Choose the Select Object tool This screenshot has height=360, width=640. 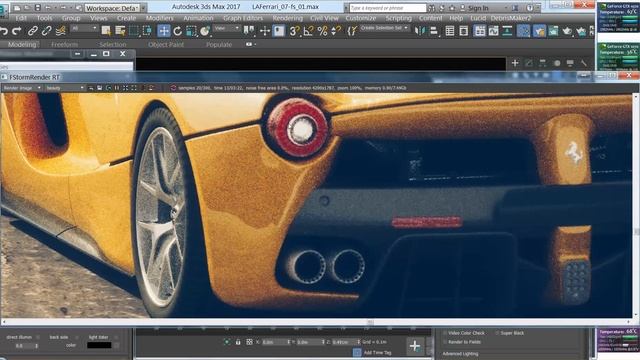point(106,31)
